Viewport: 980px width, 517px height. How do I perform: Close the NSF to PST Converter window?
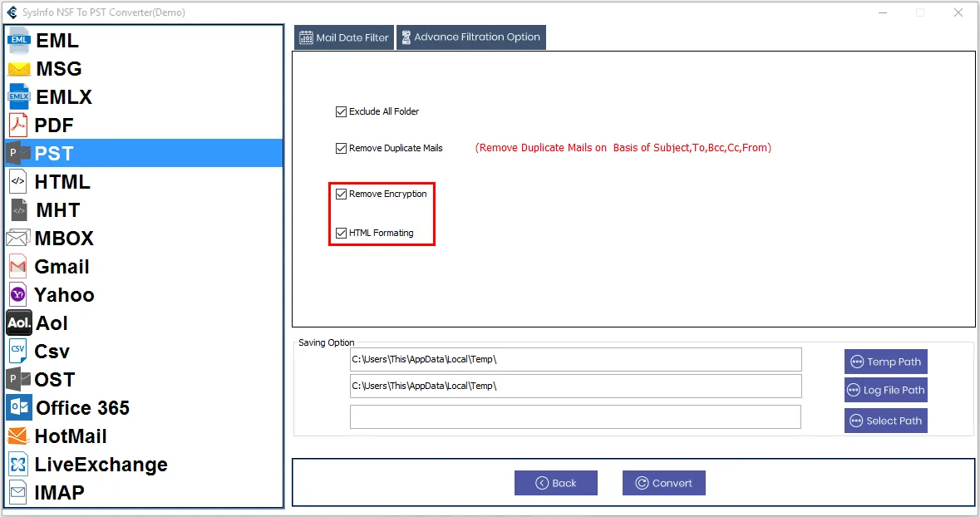(x=958, y=12)
